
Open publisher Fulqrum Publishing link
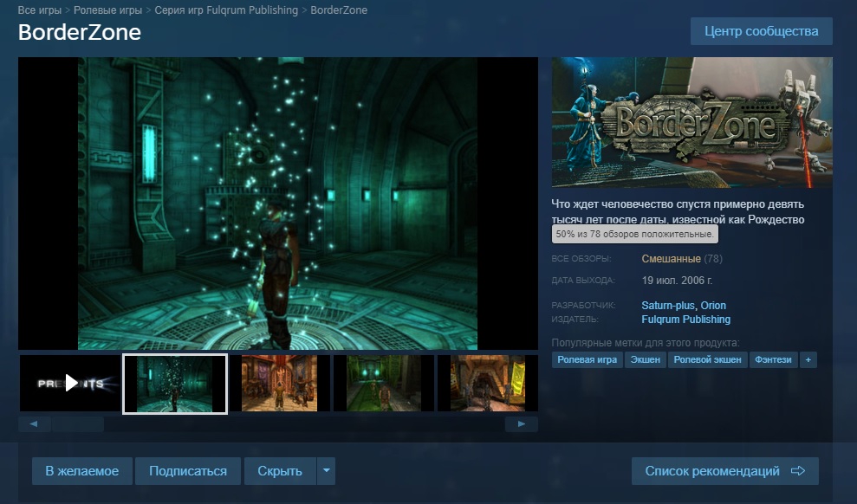686,320
